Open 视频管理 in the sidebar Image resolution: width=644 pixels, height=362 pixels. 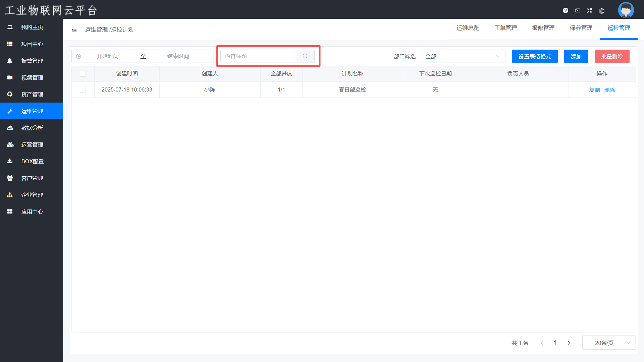[32, 77]
